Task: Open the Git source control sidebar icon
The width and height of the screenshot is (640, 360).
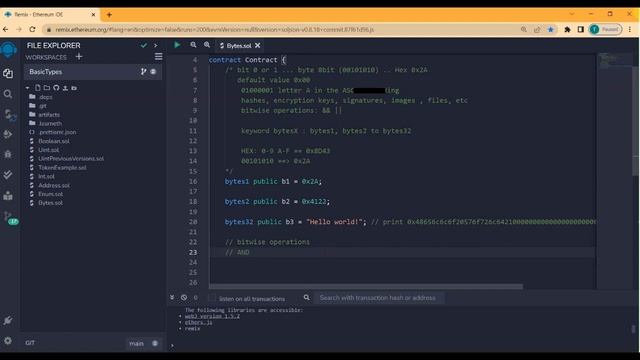Action: [10, 218]
